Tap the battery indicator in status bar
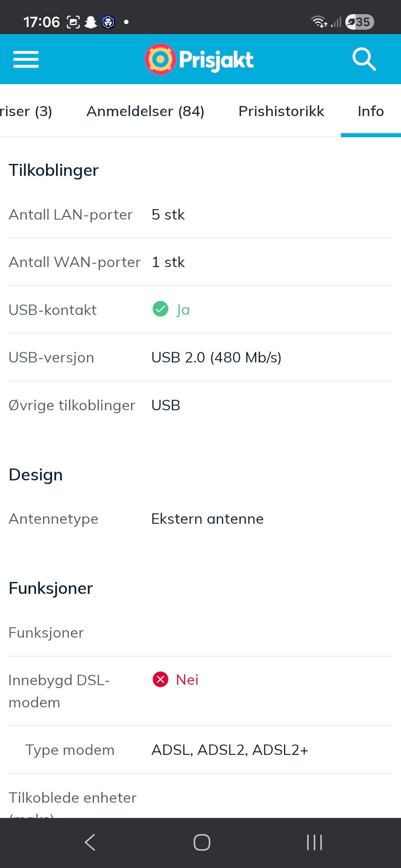 pyautogui.click(x=360, y=22)
